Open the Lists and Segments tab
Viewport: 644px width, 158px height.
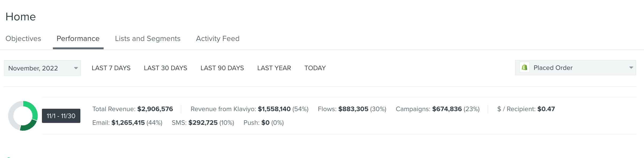click(x=148, y=39)
